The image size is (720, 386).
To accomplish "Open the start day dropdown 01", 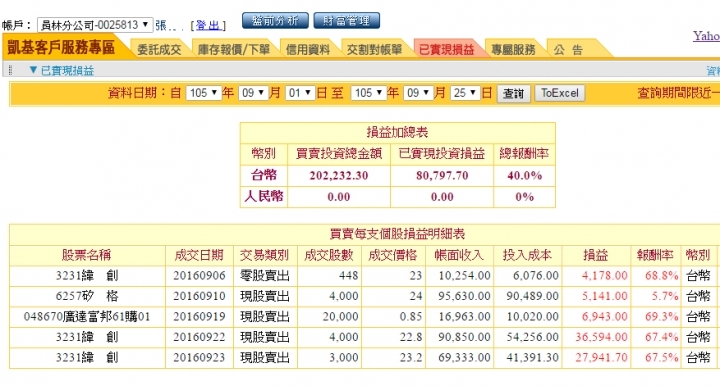I will click(300, 93).
